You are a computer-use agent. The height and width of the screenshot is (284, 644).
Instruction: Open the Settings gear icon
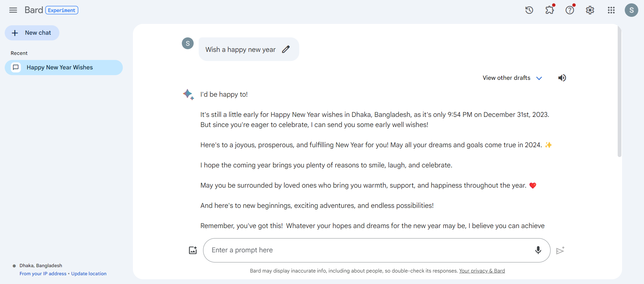pos(590,10)
